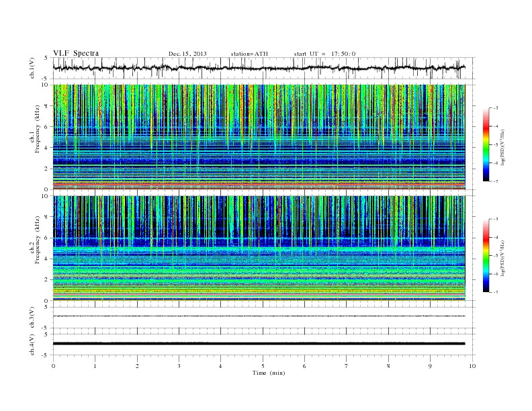532x411 pixels.
Task: Click the station=ATH label
Action: tap(249, 54)
